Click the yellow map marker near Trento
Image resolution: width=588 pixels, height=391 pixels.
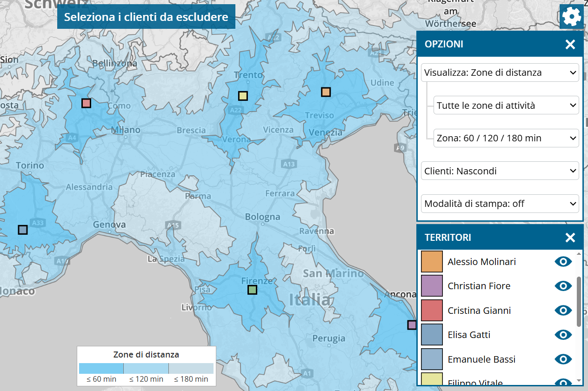(x=242, y=96)
